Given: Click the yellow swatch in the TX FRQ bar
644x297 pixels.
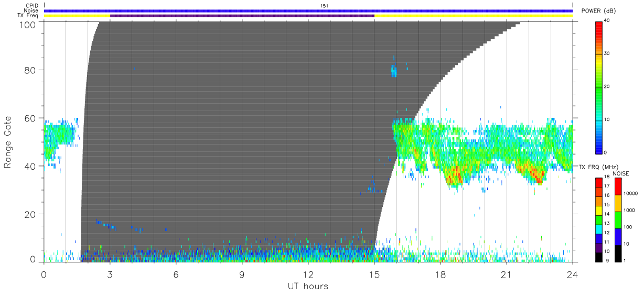Looking at the screenshot, I should point(599,210).
